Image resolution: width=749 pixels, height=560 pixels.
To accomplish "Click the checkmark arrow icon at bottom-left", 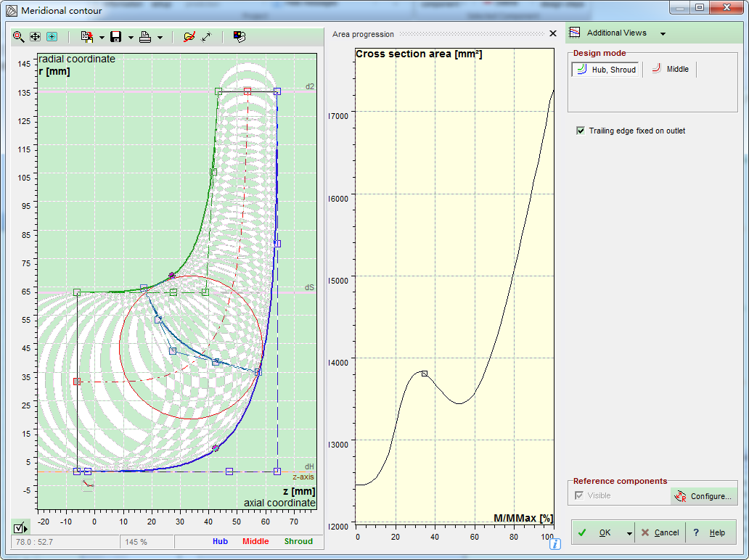I will pos(20,528).
